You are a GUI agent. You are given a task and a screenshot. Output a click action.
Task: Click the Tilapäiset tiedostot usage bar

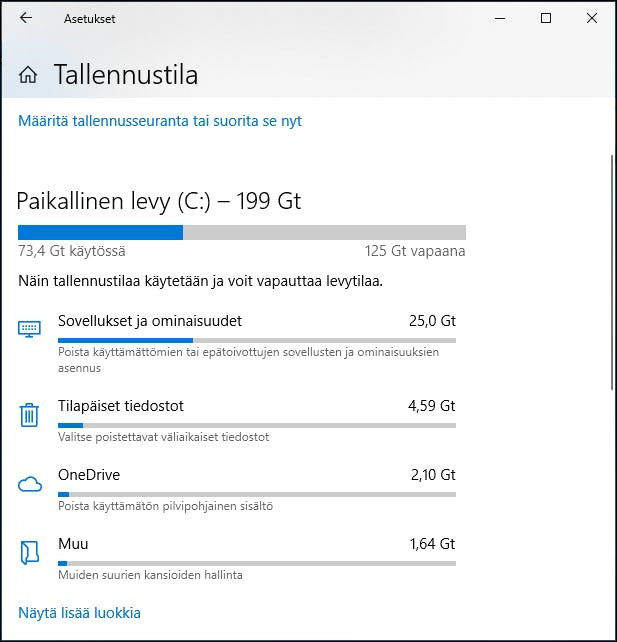[x=256, y=425]
